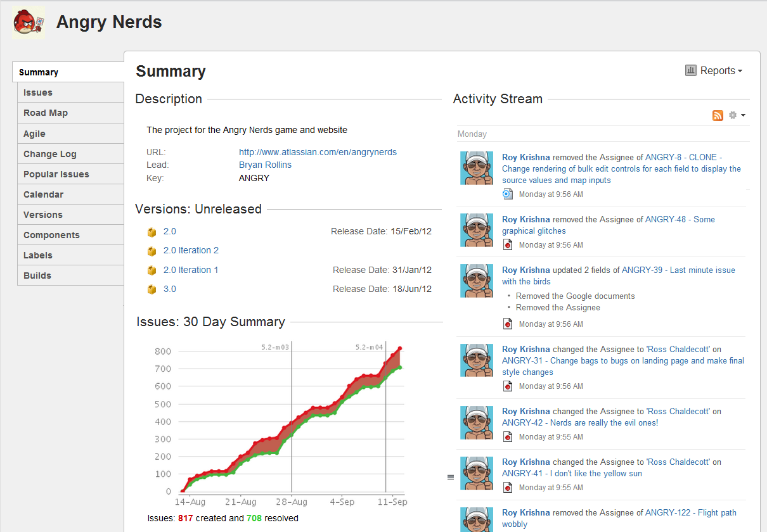This screenshot has width=767, height=532.
Task: Click Roy Krishna name in the ANGRY-122 entry
Action: pos(526,512)
